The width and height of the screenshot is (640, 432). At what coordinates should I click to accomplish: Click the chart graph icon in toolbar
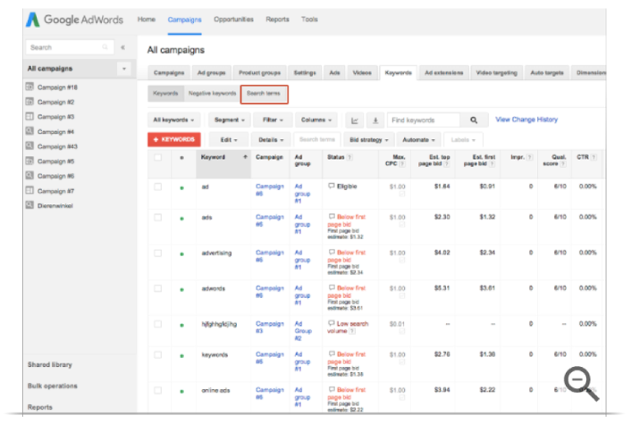coord(354,120)
